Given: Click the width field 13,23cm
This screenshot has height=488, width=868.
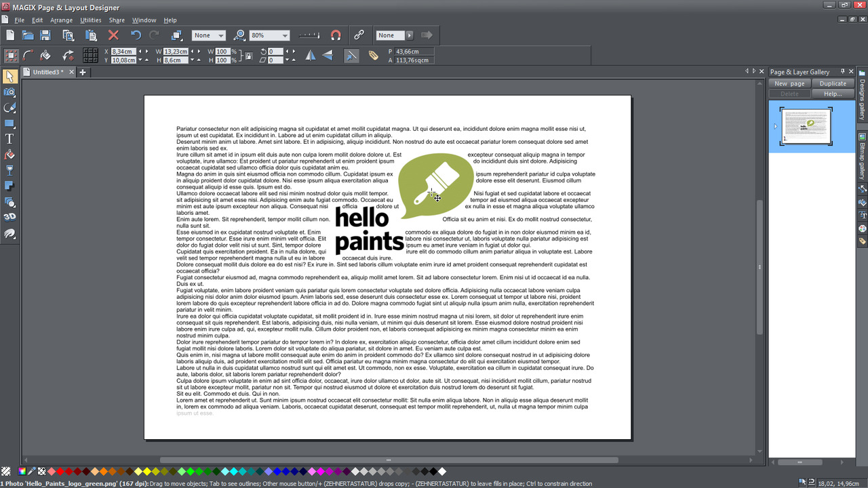Looking at the screenshot, I should point(176,52).
